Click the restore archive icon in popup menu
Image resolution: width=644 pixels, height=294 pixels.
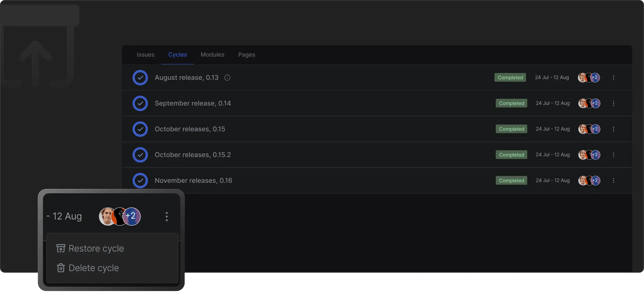pos(61,248)
